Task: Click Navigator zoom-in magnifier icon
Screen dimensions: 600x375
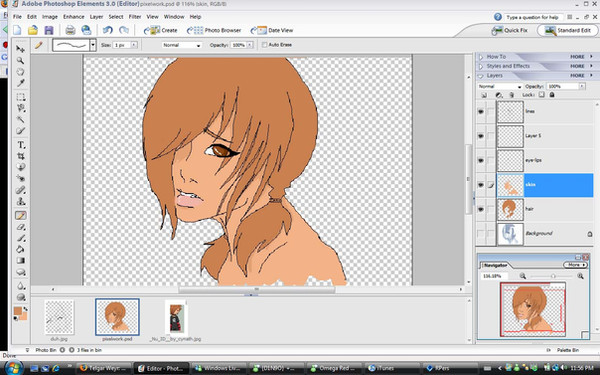Action: pyautogui.click(x=580, y=276)
